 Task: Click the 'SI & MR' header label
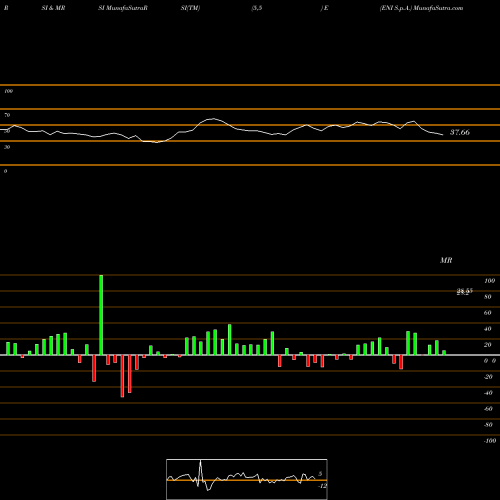[x=53, y=8]
